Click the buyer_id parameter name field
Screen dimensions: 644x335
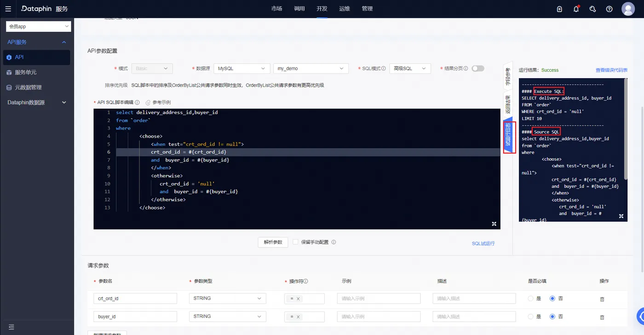click(135, 317)
